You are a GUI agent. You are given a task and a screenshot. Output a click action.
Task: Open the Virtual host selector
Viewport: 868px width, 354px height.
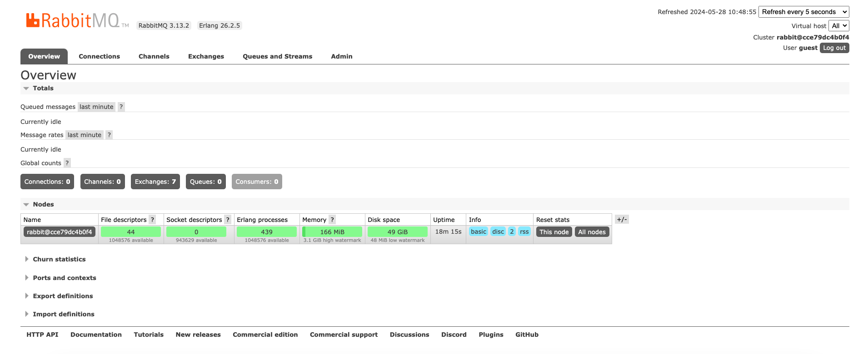(x=839, y=26)
